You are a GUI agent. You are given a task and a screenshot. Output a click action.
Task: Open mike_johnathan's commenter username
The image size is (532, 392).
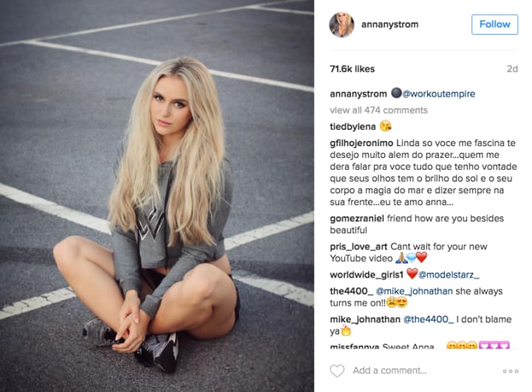pos(365,319)
